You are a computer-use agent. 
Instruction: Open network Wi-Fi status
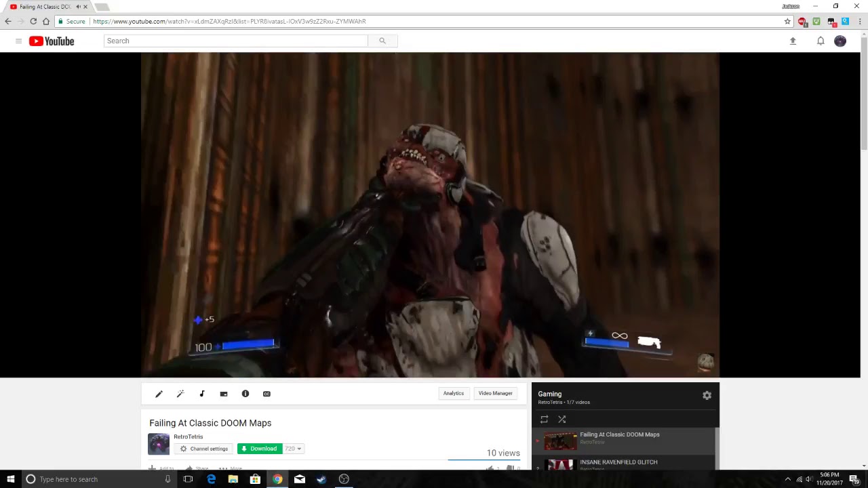click(799, 479)
